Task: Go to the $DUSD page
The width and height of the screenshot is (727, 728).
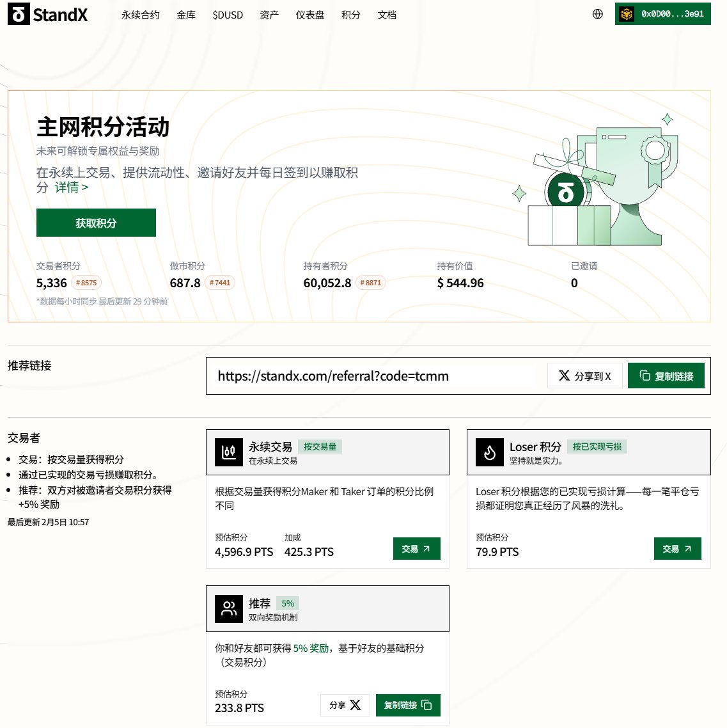Action: (x=228, y=15)
